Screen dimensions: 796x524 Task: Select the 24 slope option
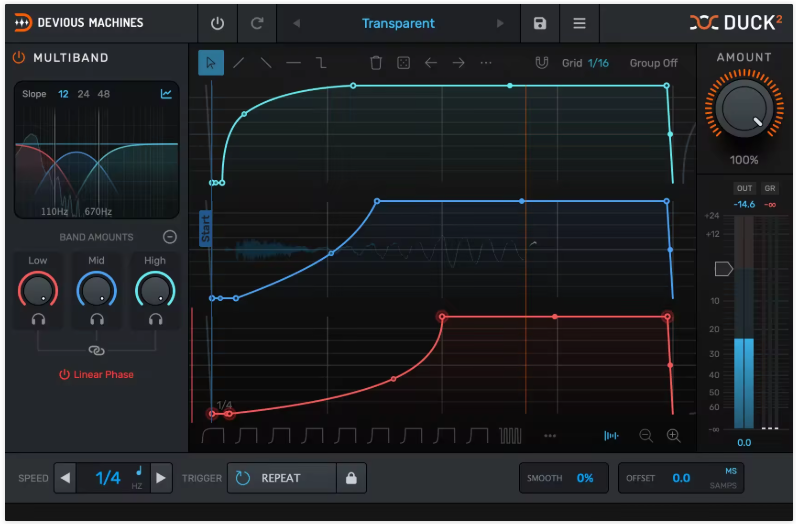[x=83, y=94]
